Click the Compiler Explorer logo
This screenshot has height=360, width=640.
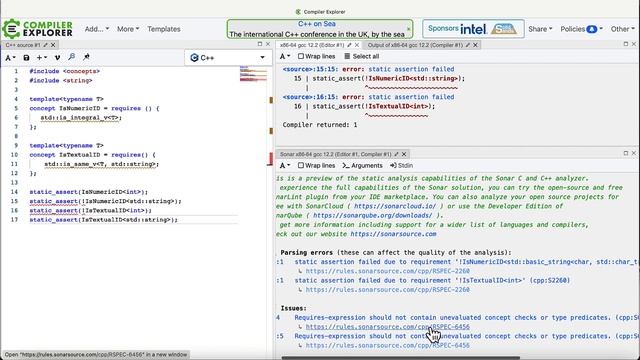(38, 29)
